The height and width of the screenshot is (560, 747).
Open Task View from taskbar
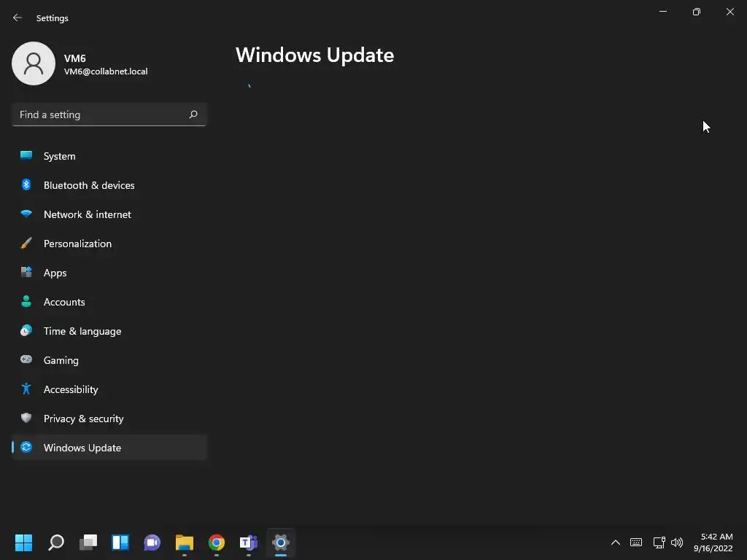pos(88,542)
